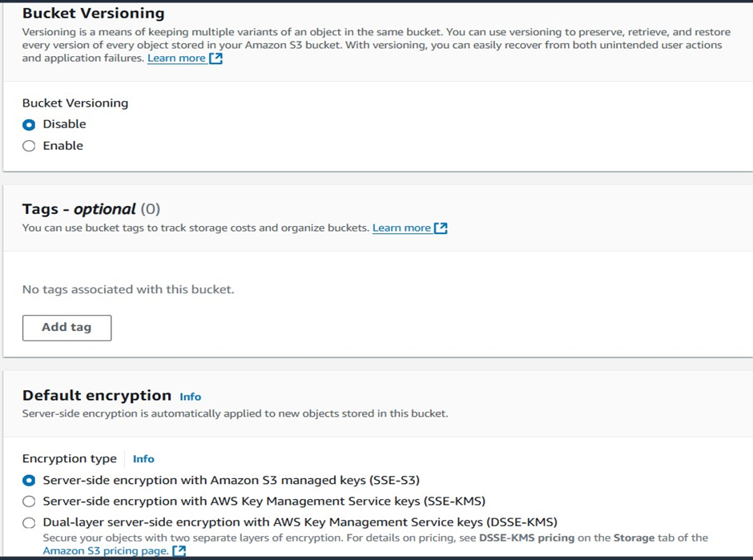Click the 'Tags - optional' section heading
753x560 pixels.
(x=79, y=209)
